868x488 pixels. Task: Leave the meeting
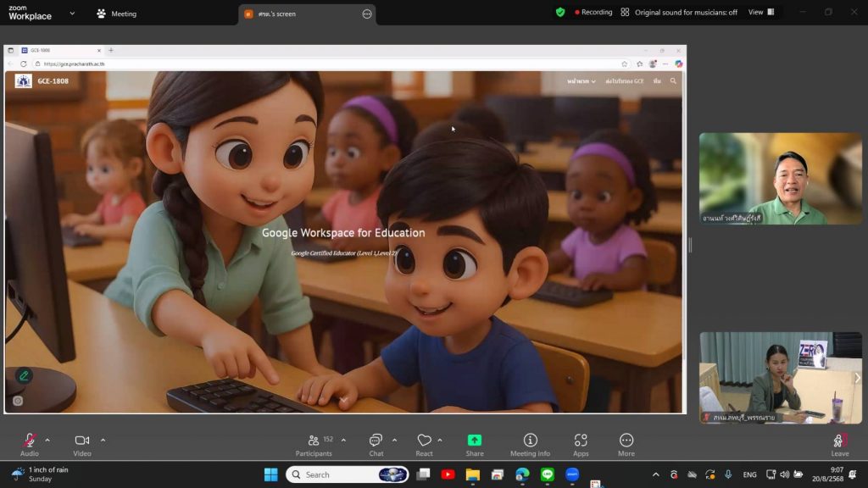pos(840,444)
